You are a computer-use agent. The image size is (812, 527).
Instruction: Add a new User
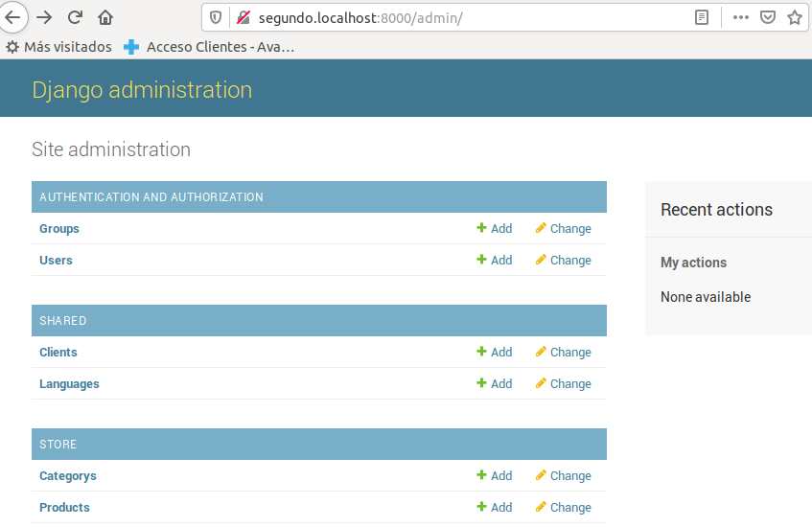tap(495, 261)
